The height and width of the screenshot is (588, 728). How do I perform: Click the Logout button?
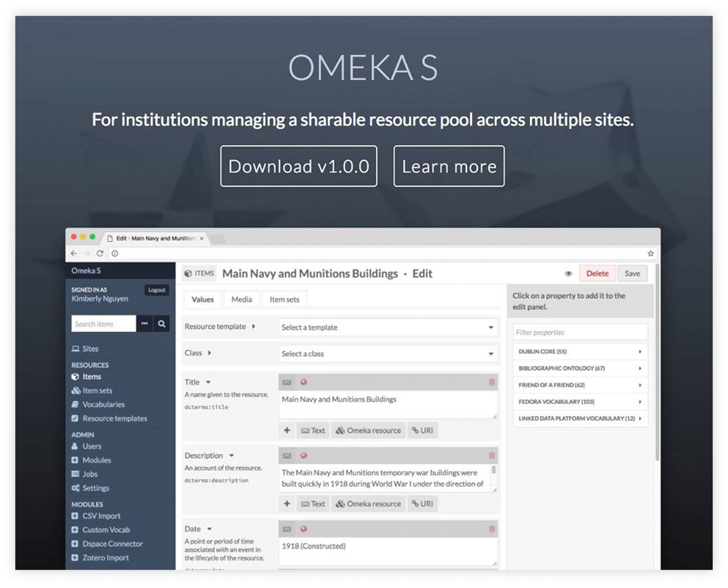pyautogui.click(x=157, y=290)
